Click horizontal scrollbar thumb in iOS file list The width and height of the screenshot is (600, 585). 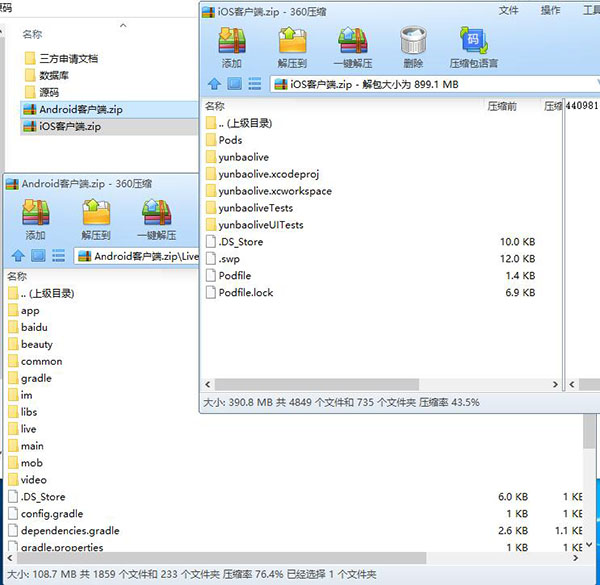point(317,384)
